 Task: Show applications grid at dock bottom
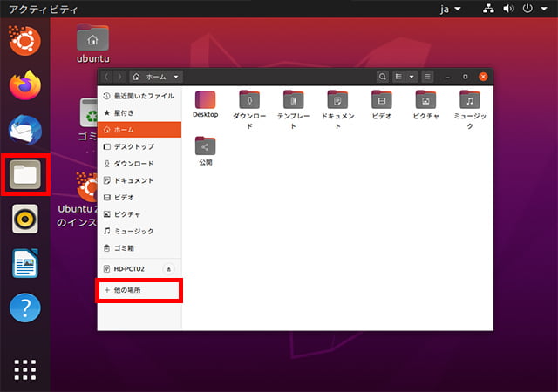click(x=25, y=368)
